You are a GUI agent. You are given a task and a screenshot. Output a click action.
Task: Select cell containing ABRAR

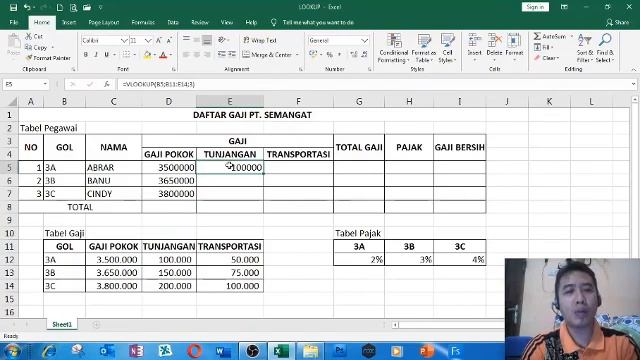(x=113, y=167)
